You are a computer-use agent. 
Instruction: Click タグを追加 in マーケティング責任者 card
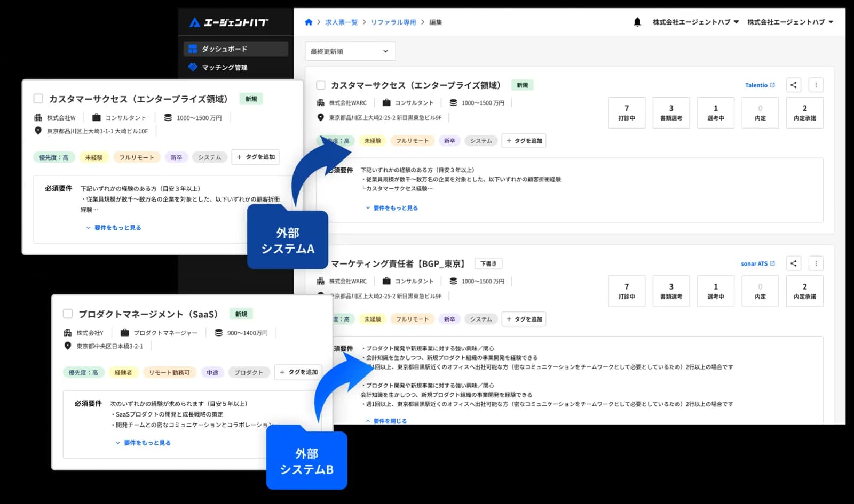524,319
